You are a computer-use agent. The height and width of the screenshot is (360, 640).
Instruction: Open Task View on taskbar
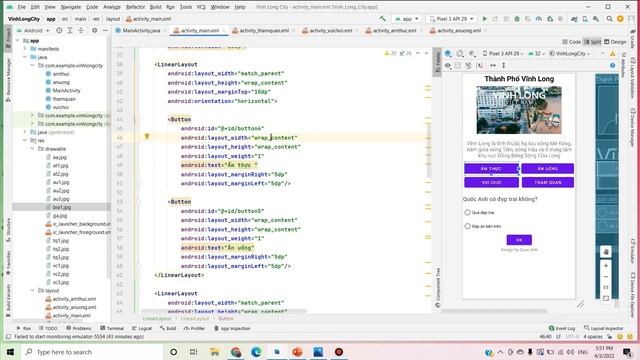coord(194,352)
